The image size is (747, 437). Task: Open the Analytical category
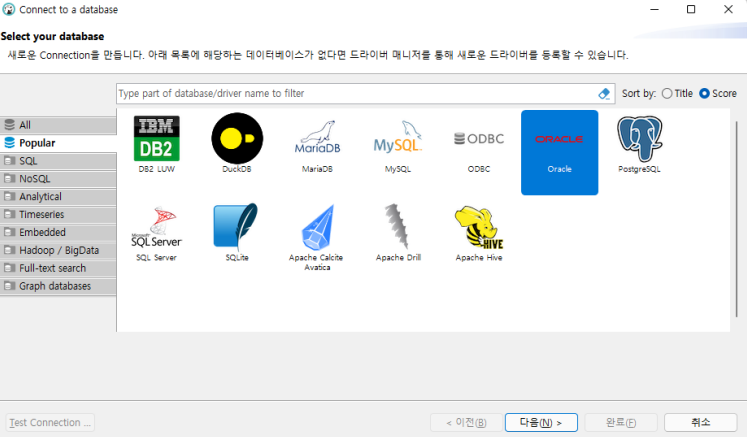pyautogui.click(x=58, y=197)
